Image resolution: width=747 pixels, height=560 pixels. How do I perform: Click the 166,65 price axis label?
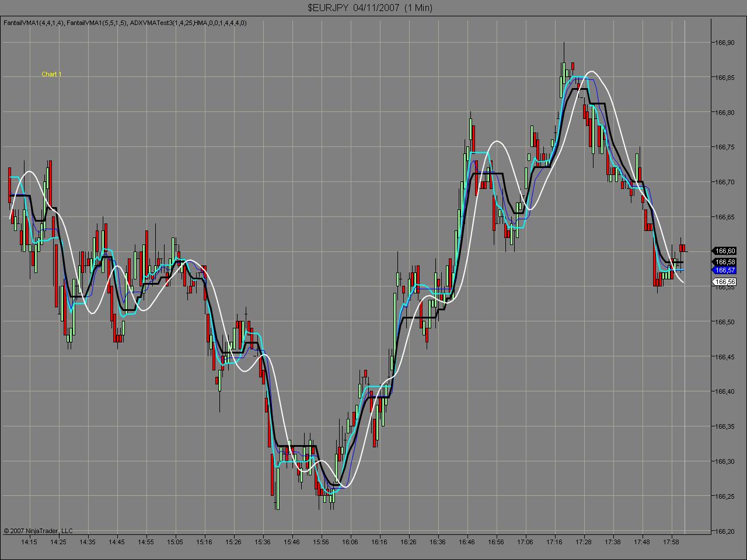click(x=725, y=217)
